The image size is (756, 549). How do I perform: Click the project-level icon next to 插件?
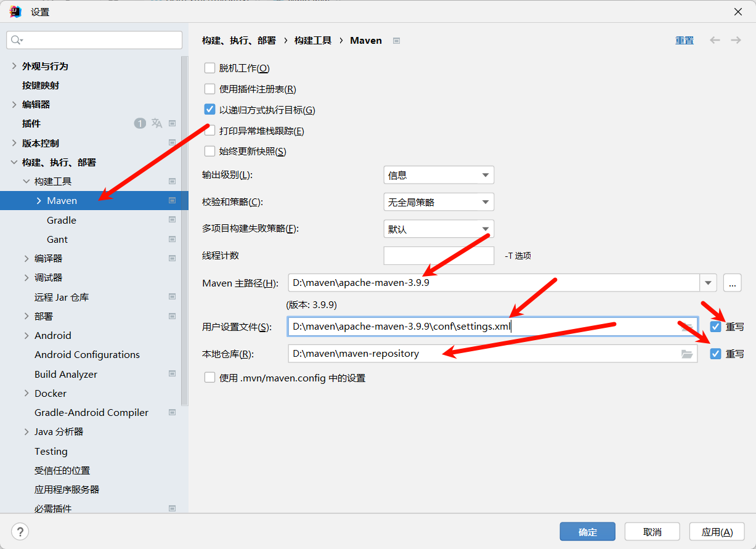click(x=172, y=123)
